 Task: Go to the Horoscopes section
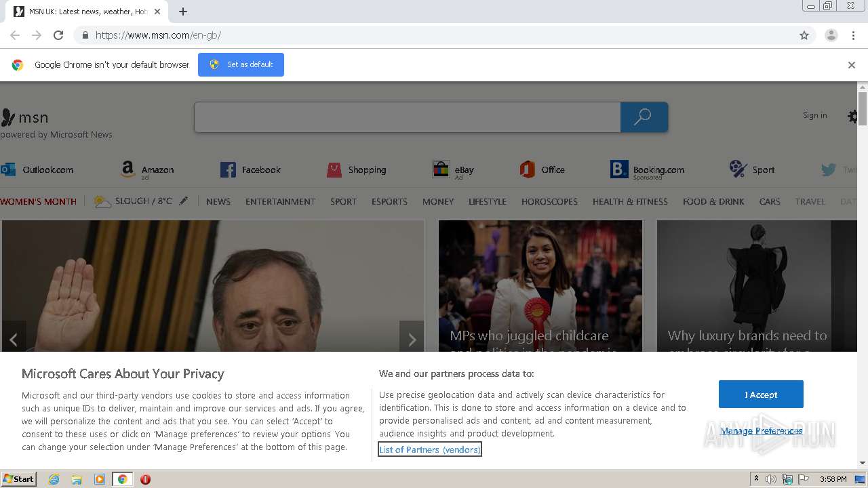(x=549, y=201)
